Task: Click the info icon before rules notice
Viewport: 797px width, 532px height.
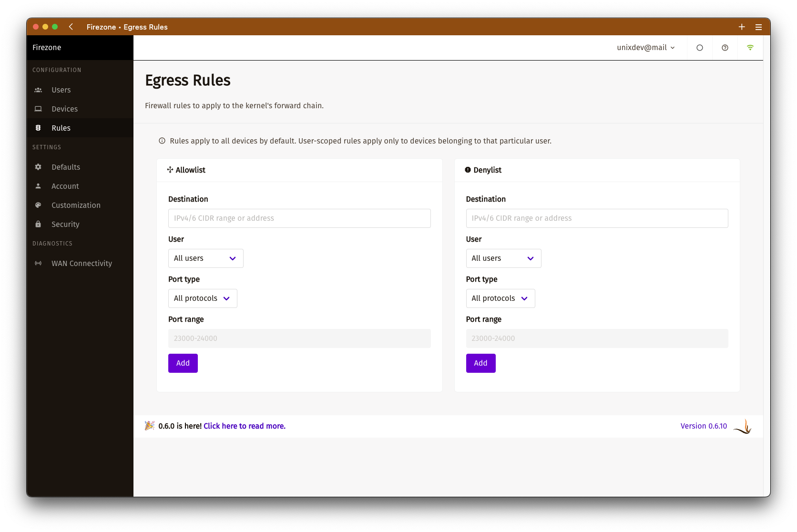Action: (162, 141)
